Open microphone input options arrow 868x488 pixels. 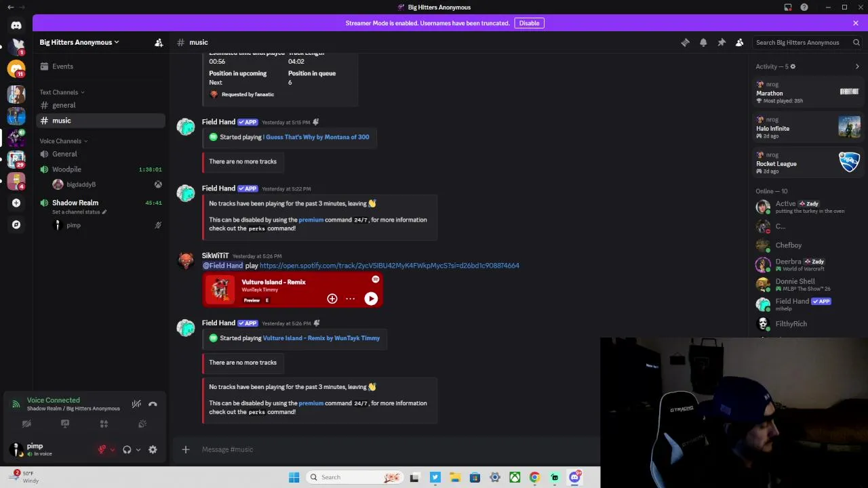point(113,449)
